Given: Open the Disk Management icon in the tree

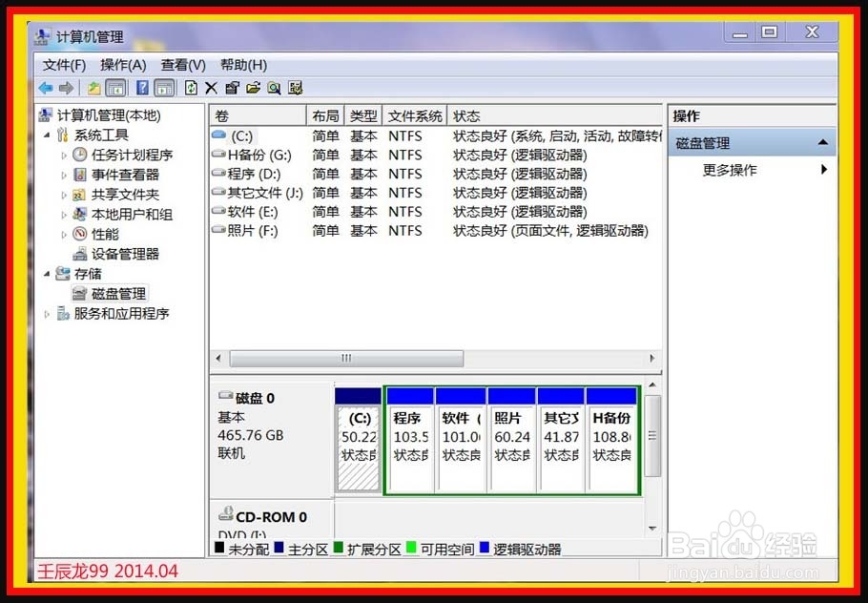Looking at the screenshot, I should tap(80, 293).
